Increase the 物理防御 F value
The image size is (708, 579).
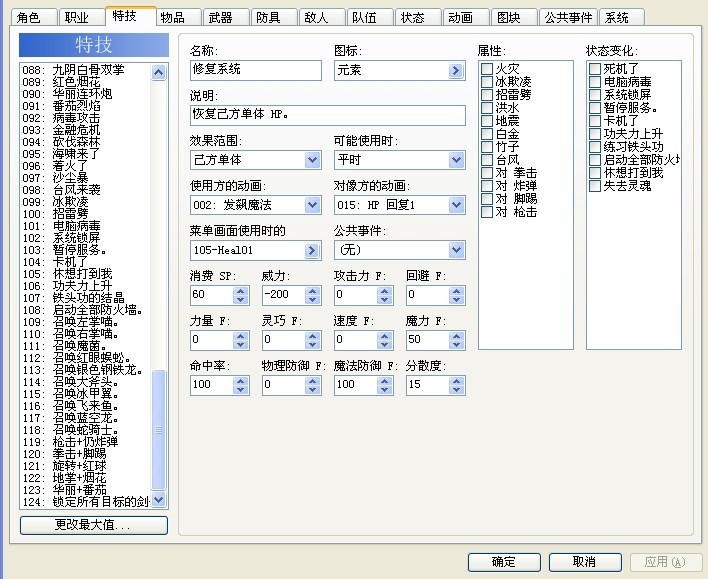tap(312, 381)
